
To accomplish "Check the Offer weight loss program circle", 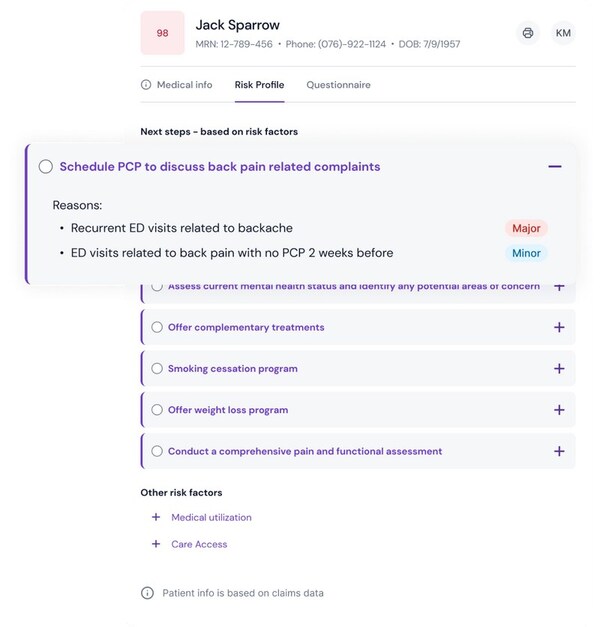I will [157, 410].
